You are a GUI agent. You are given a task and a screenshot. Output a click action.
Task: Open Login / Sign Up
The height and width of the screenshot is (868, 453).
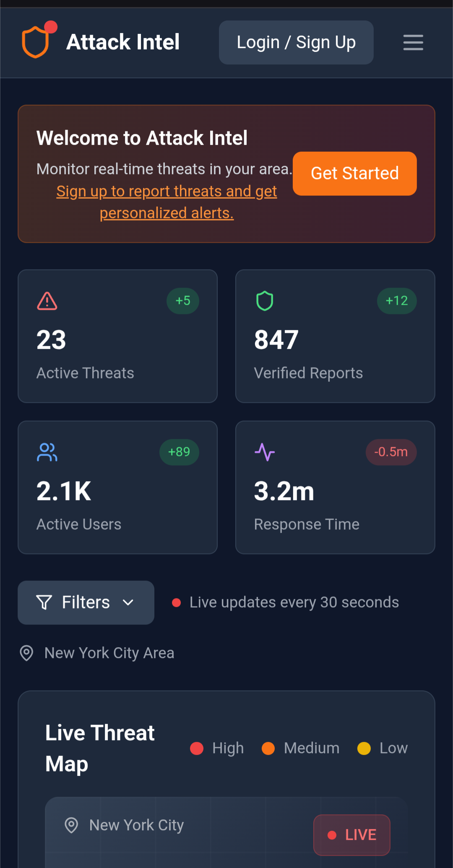click(296, 42)
